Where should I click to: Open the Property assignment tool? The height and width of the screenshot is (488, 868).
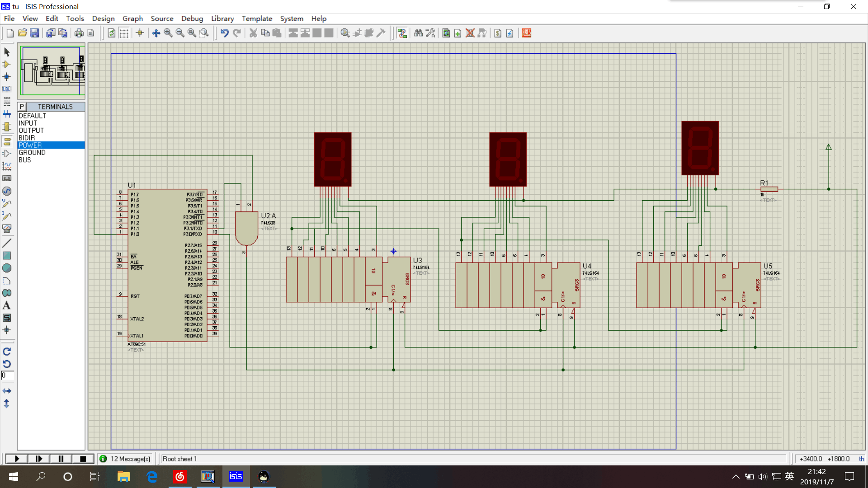pyautogui.click(x=430, y=33)
